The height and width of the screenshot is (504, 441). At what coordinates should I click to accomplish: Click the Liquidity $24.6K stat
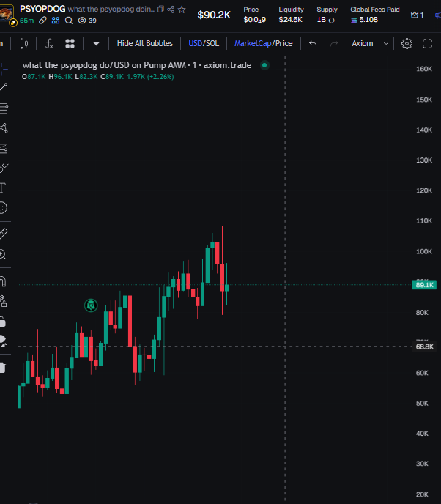[x=291, y=15]
